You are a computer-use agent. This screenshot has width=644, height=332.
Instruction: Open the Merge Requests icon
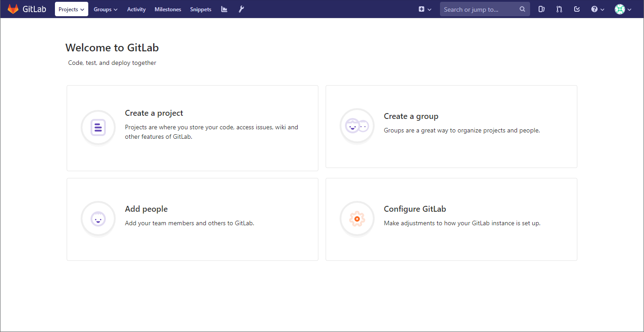coord(559,9)
